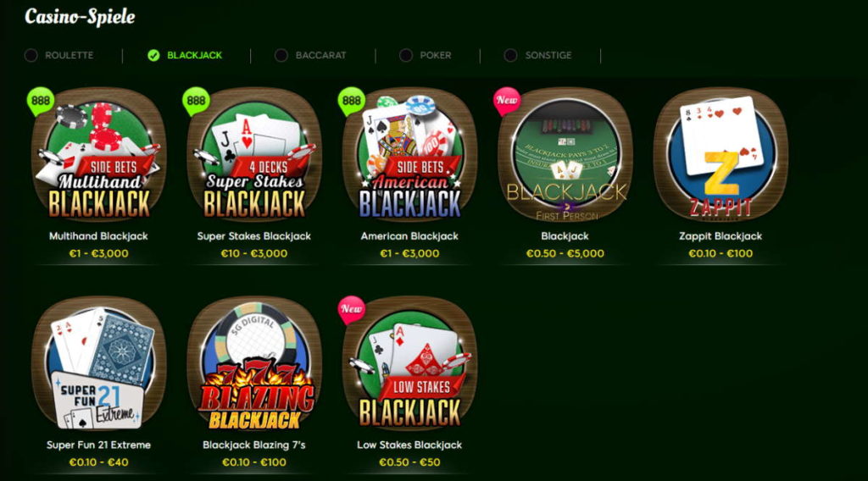The height and width of the screenshot is (481, 868).
Task: Click the Blackjack Blazing 7's title text
Action: (x=254, y=445)
